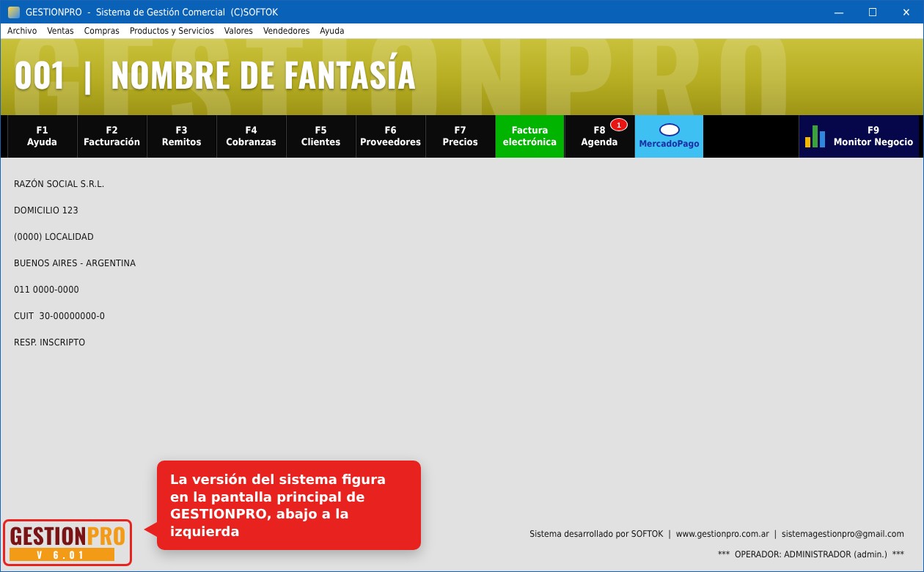The image size is (924, 572).
Task: Open the Ayuda menu in menu bar
Action: (331, 31)
